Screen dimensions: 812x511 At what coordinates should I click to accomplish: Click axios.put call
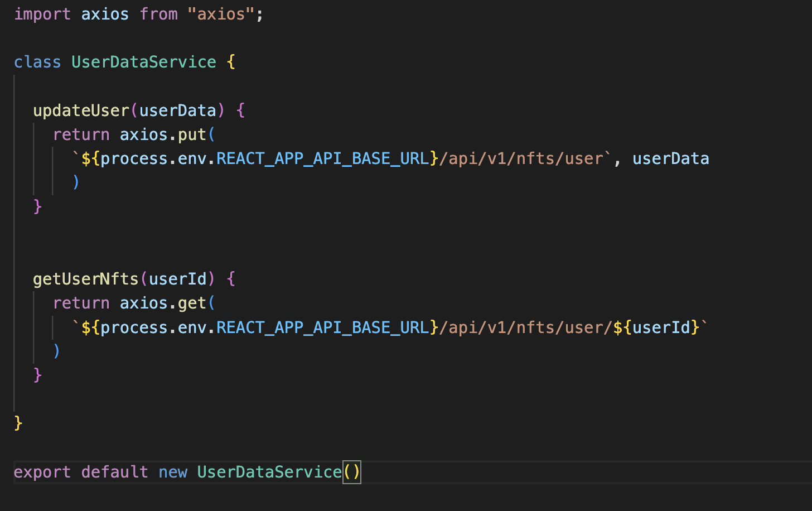(x=163, y=134)
